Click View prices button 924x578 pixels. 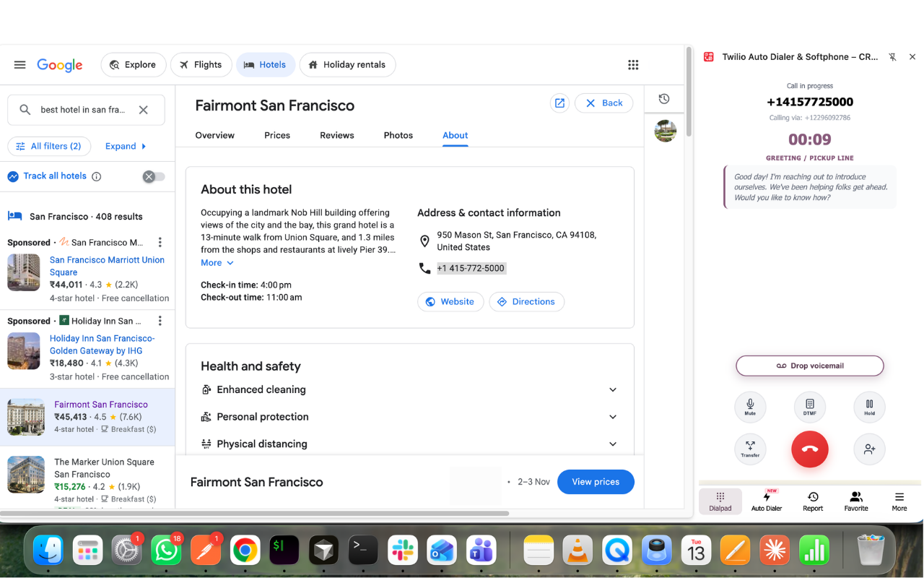click(x=596, y=482)
